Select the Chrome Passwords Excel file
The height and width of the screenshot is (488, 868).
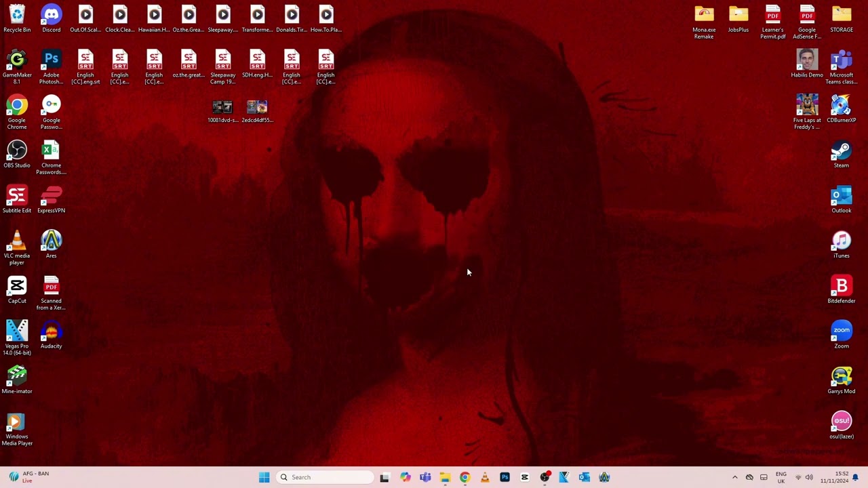click(51, 158)
